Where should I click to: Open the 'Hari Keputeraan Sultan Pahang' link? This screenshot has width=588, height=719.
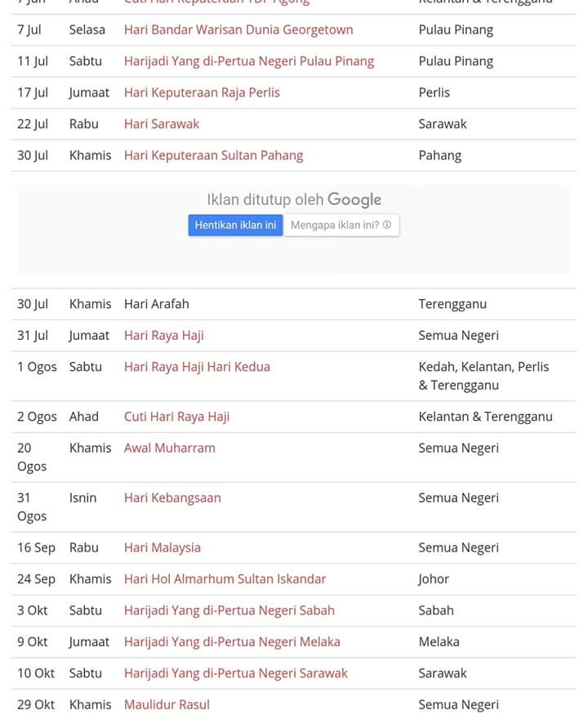coord(213,155)
